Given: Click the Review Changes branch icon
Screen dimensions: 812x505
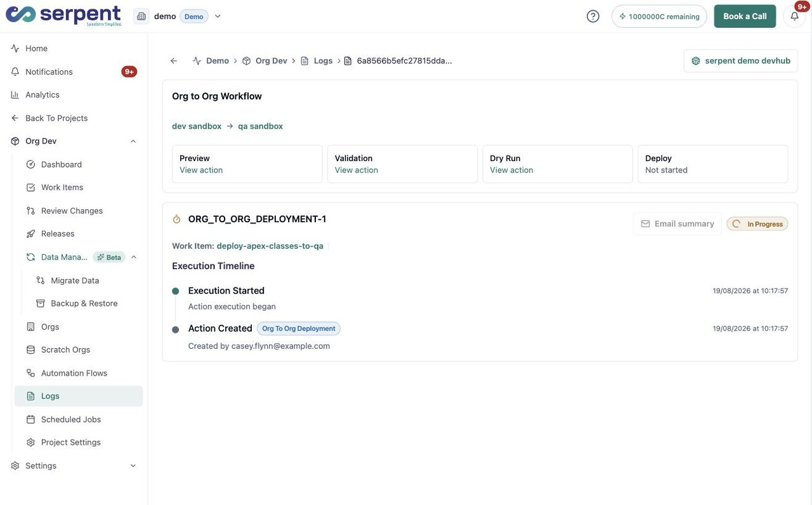Looking at the screenshot, I should tap(30, 211).
